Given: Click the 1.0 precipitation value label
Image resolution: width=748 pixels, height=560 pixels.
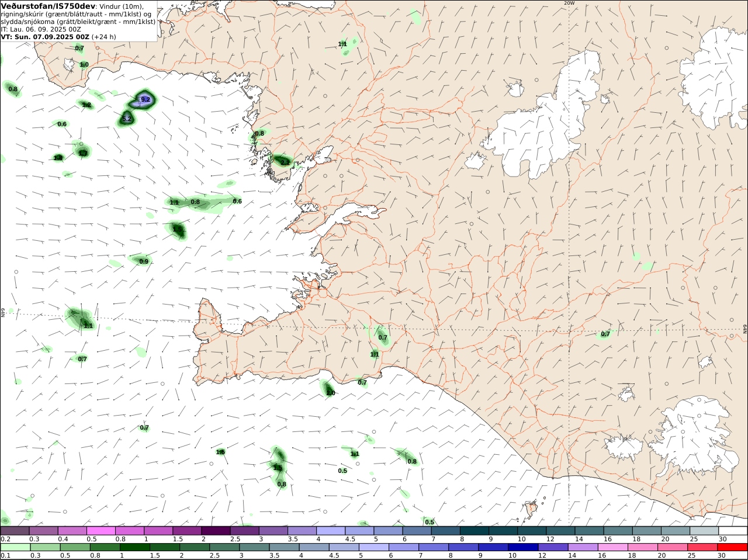Looking at the screenshot, I should tap(84, 65).
